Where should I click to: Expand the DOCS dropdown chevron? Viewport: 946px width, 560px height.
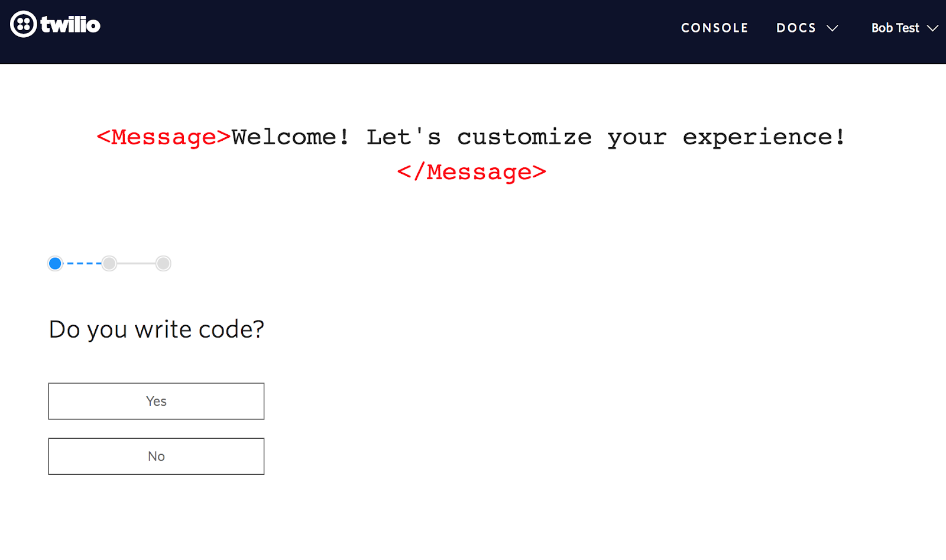(832, 28)
